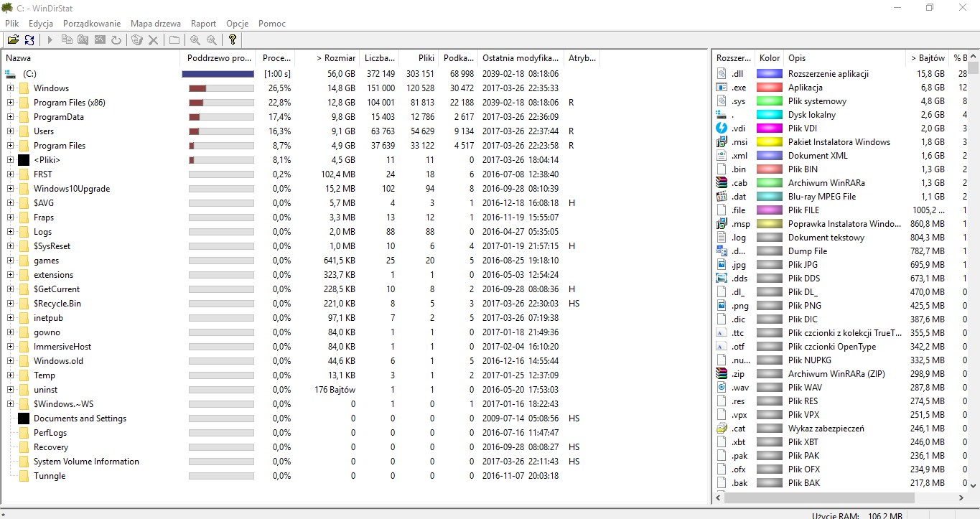980x519 pixels.
Task: Click the play arrow Open item icon
Action: [50, 40]
